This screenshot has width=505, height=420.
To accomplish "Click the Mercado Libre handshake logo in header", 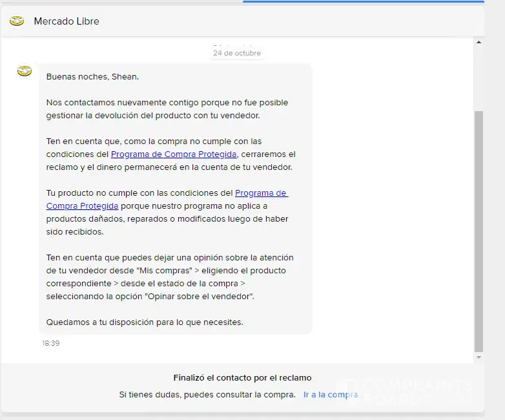I will coord(17,21).
